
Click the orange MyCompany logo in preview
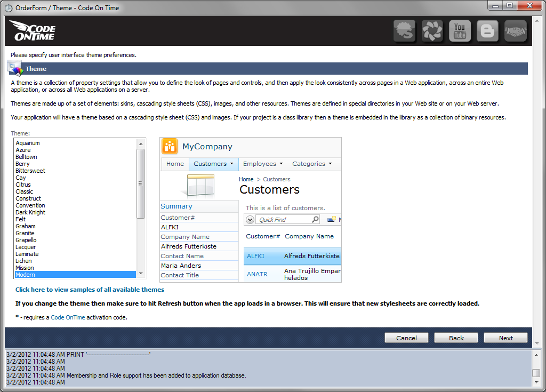170,146
